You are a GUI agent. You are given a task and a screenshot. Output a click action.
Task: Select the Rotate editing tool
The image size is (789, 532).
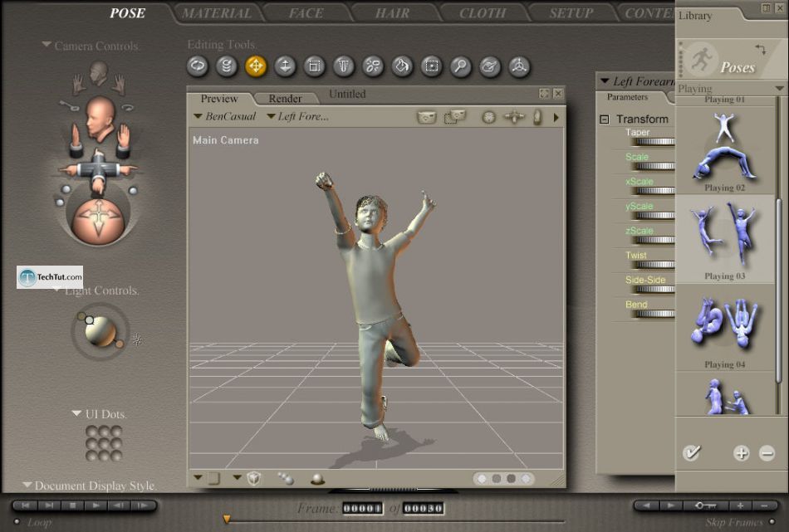pyautogui.click(x=198, y=66)
